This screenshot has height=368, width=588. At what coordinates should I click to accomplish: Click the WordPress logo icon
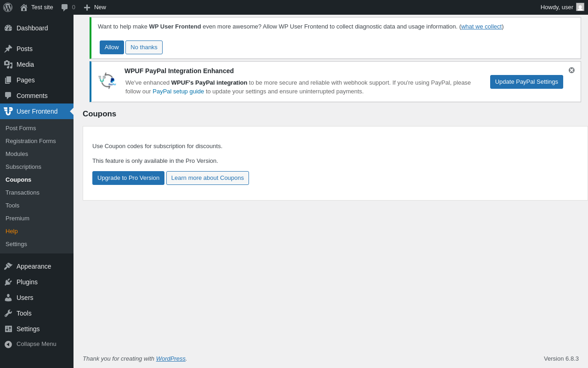8,7
